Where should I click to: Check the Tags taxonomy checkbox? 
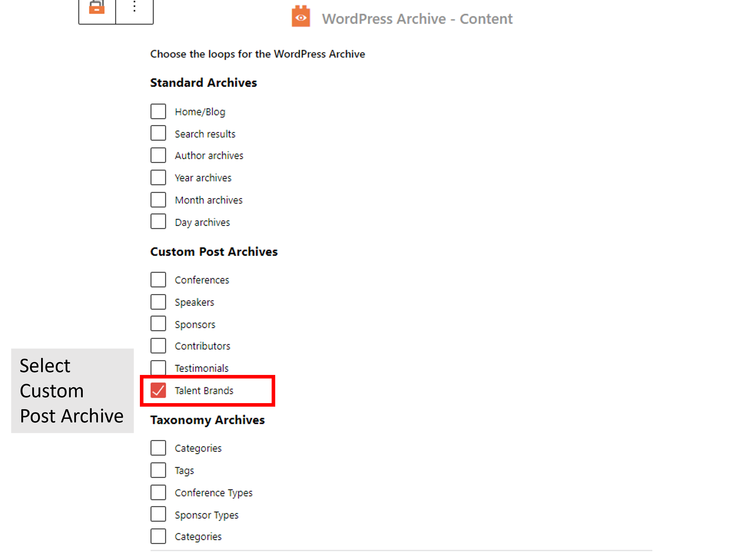pos(158,470)
